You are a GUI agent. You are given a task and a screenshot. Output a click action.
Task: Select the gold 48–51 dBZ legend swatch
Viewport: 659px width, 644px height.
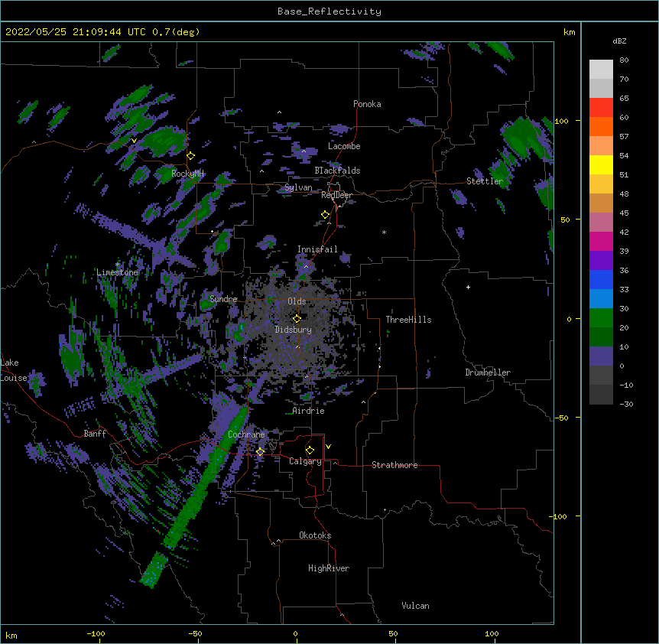click(601, 184)
